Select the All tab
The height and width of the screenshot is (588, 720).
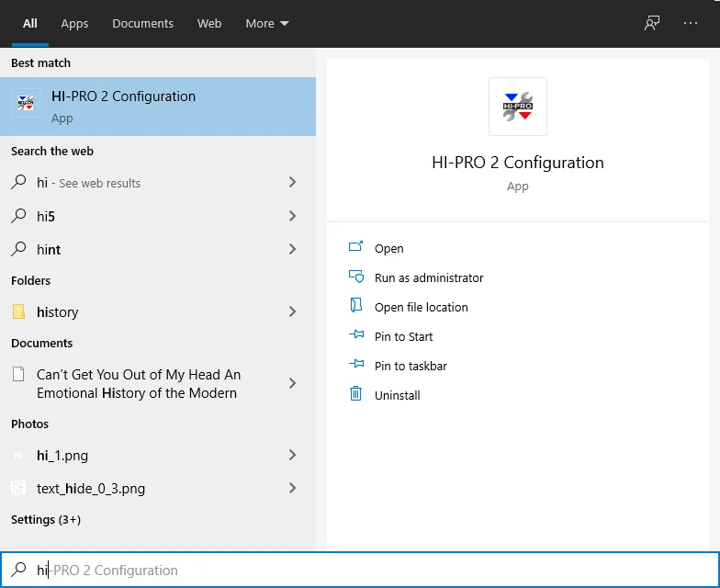tap(29, 24)
